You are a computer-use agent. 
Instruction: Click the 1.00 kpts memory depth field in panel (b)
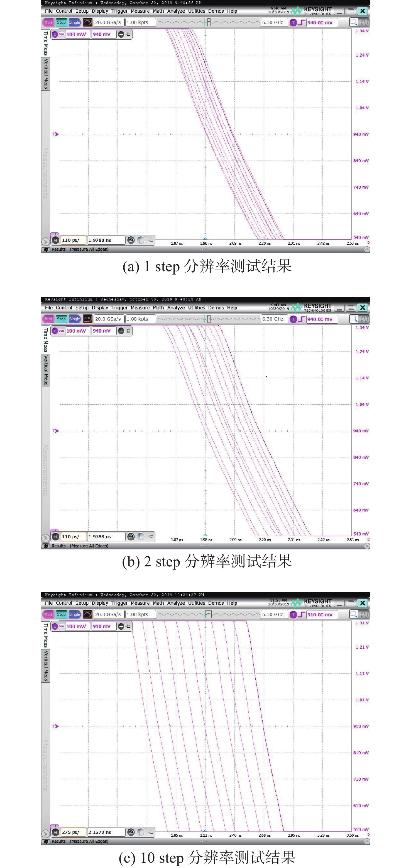(x=141, y=319)
